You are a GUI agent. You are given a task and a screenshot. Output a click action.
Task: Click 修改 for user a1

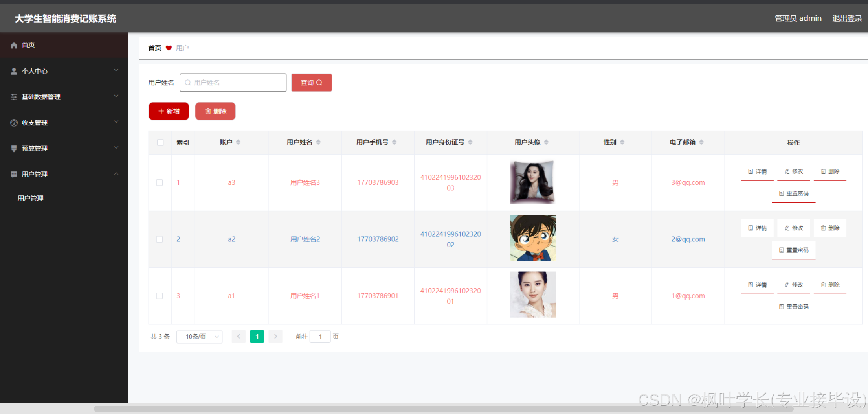coord(794,285)
